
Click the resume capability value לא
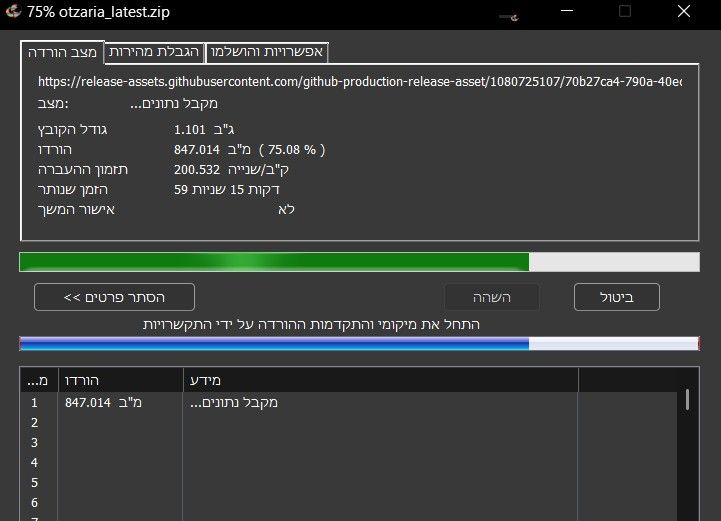click(x=286, y=210)
